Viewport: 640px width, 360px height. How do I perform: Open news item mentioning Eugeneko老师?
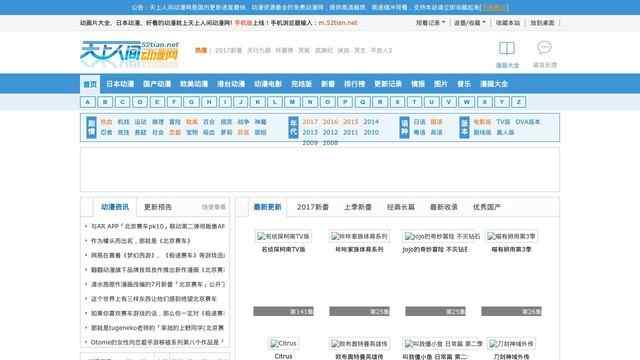click(x=157, y=328)
